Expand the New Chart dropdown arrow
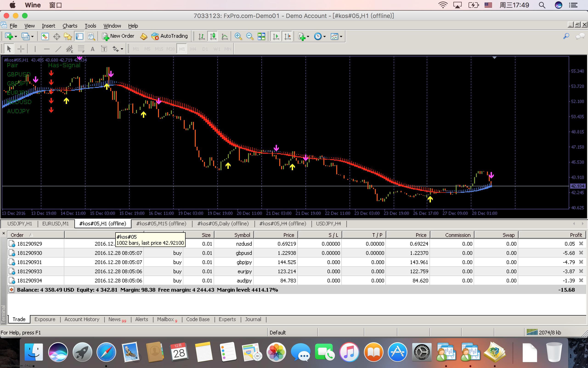This screenshot has height=368, width=588. coord(16,37)
